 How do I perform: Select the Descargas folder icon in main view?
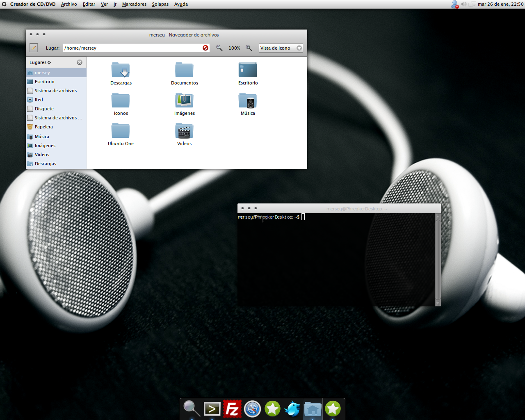coord(121,71)
